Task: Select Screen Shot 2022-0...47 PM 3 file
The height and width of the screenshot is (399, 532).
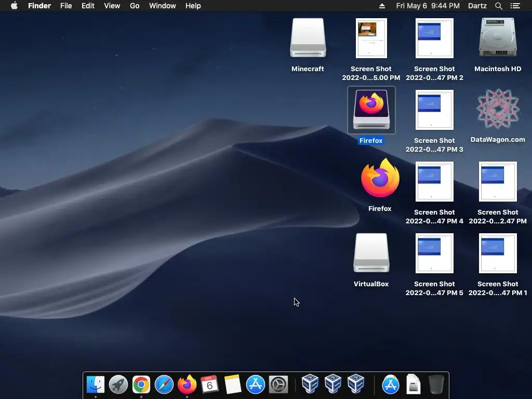Action: [434, 110]
